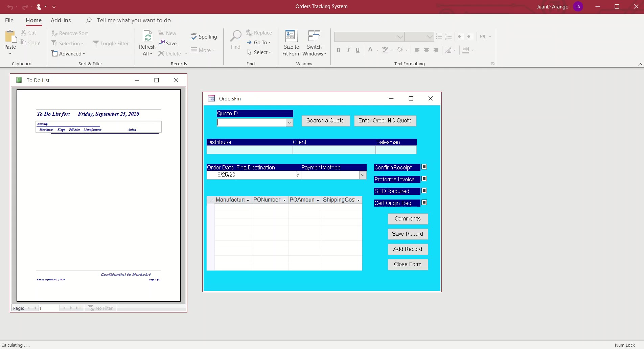Click the Touch/Mouse mode icon
644x349 pixels.
pos(39,7)
